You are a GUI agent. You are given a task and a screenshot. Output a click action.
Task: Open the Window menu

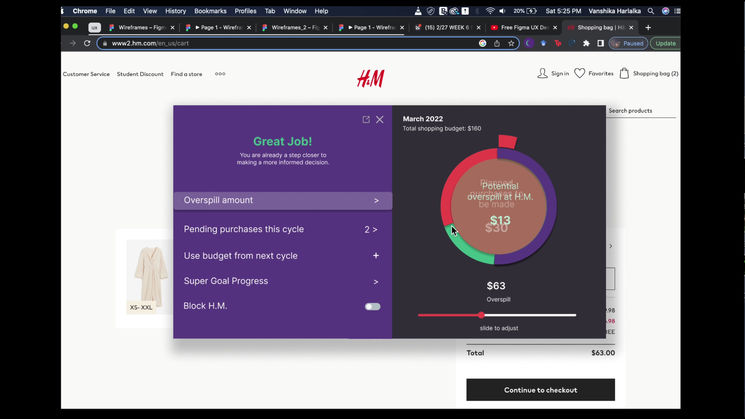tap(295, 11)
